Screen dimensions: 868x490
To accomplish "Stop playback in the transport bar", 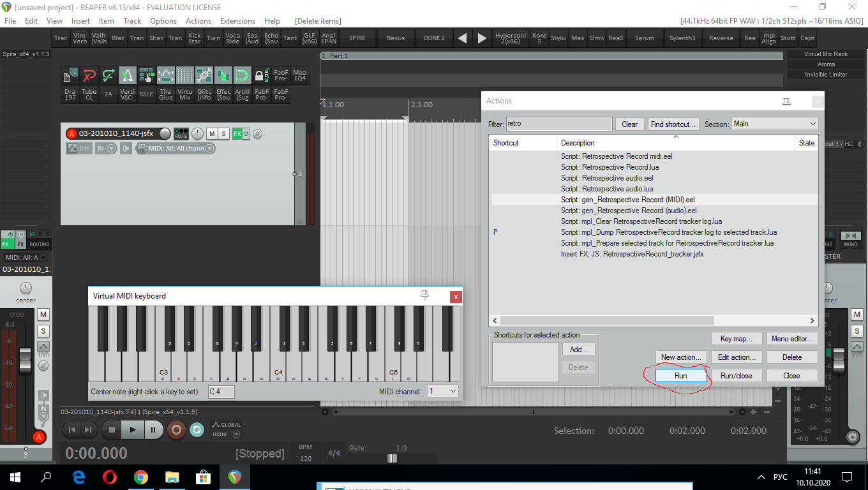I will (x=112, y=430).
